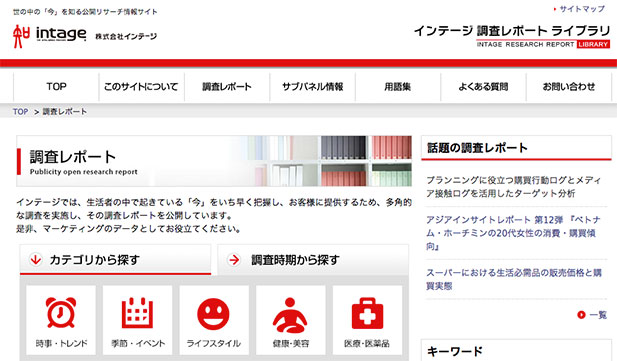
Task: Open the 用語集 navigation item
Action: [x=398, y=87]
